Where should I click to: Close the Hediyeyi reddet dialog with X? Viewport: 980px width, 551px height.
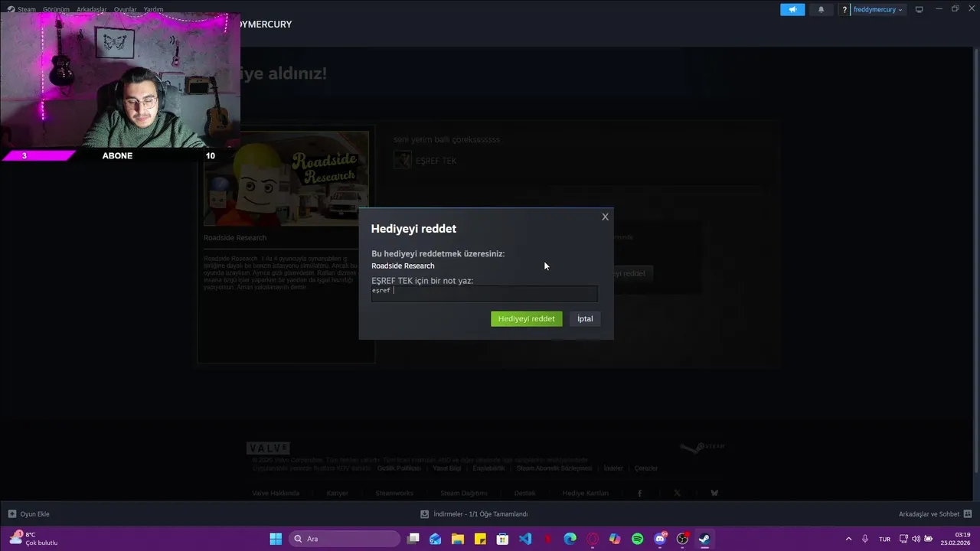(605, 217)
